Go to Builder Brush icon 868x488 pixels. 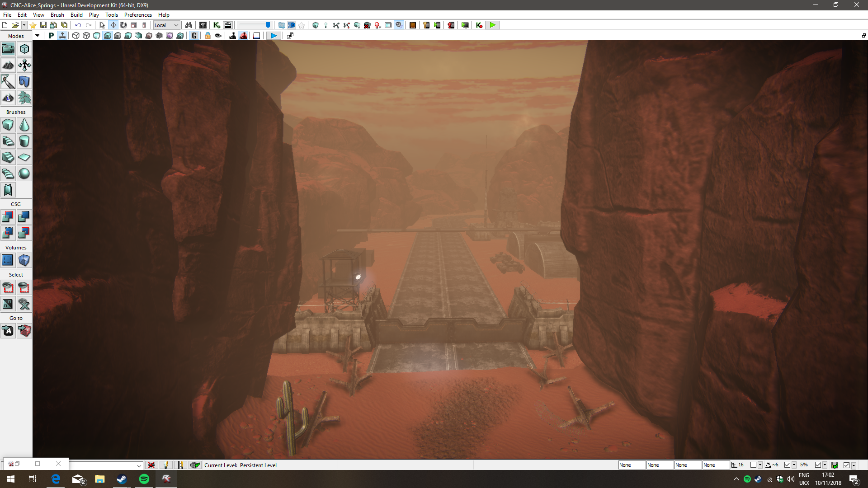24,331
